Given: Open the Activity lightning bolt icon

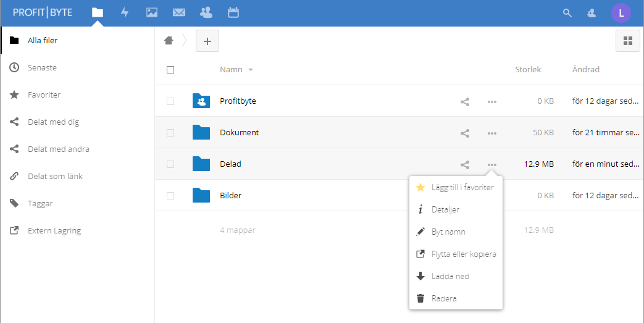Looking at the screenshot, I should tap(125, 12).
